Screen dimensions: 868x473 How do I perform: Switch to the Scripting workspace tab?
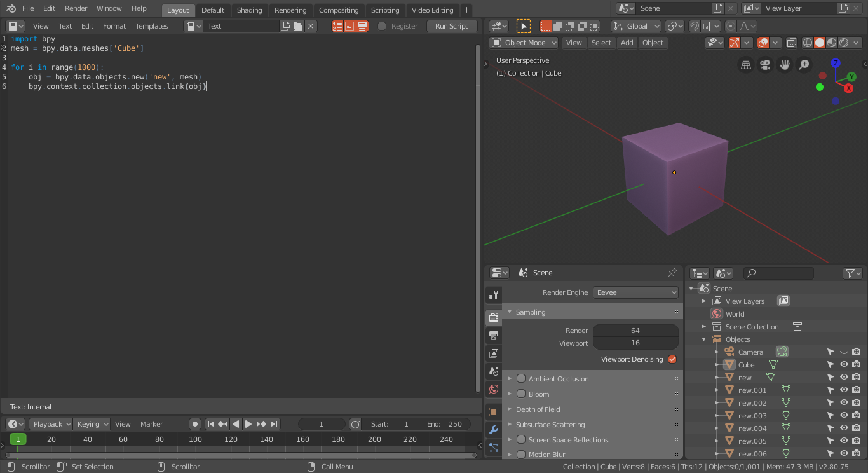[x=385, y=10]
